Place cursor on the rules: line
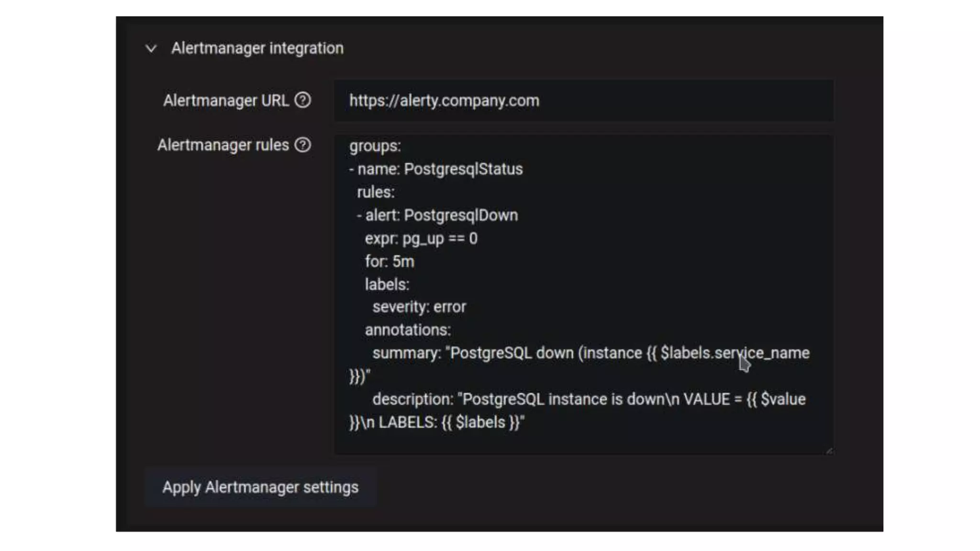Image resolution: width=980 pixels, height=551 pixels. pos(376,192)
